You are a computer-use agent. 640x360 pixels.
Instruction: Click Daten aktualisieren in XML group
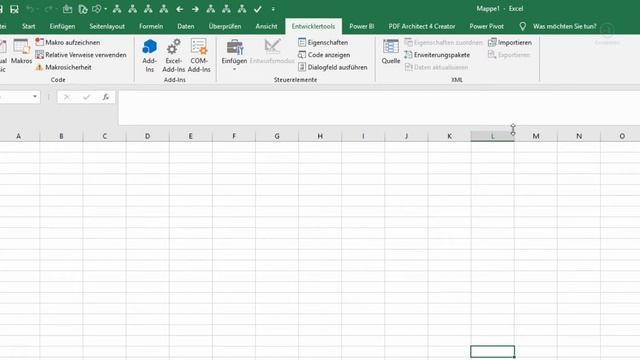click(436, 67)
